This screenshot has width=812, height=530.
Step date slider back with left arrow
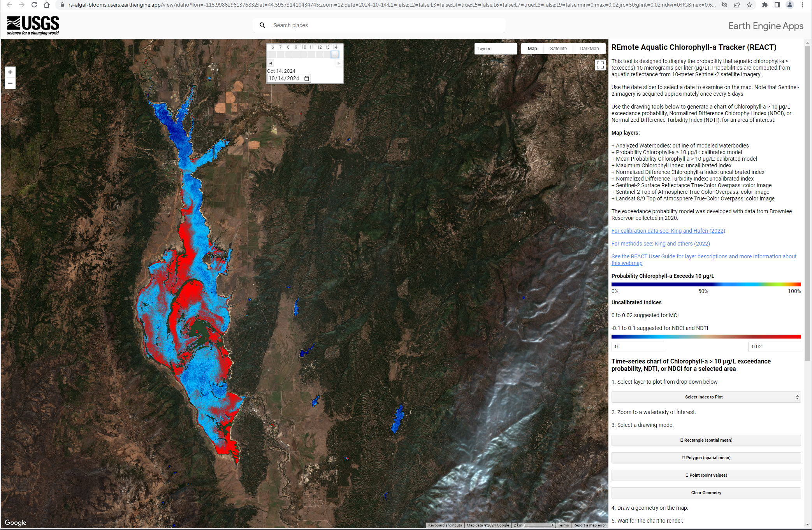[271, 63]
